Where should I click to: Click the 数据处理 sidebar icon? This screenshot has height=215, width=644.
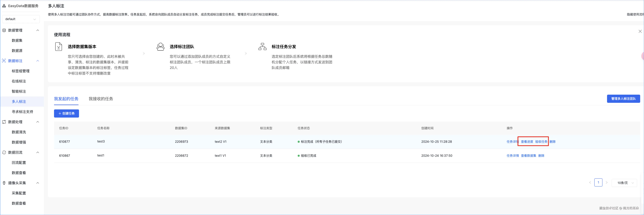(4, 122)
